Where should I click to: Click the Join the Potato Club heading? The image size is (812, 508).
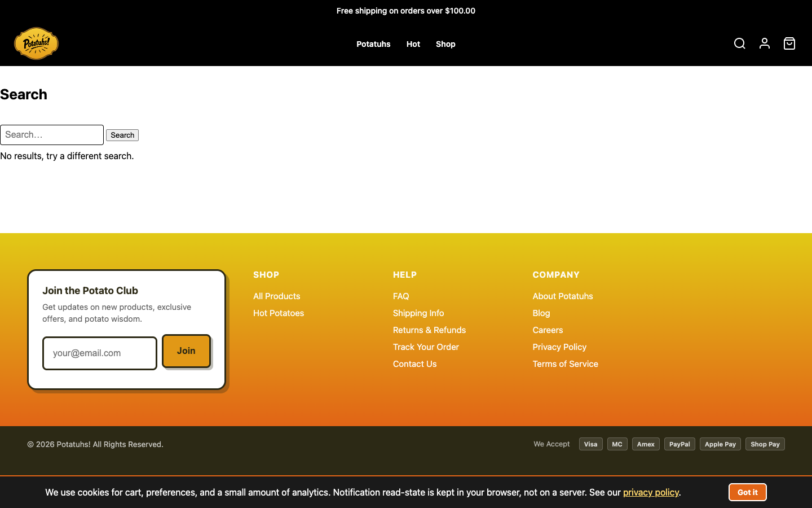[x=90, y=291]
